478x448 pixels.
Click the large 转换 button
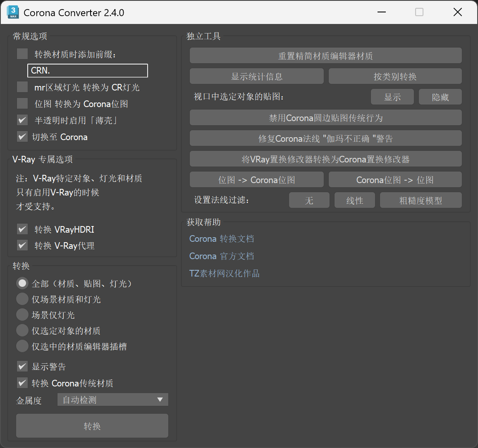pos(92,426)
